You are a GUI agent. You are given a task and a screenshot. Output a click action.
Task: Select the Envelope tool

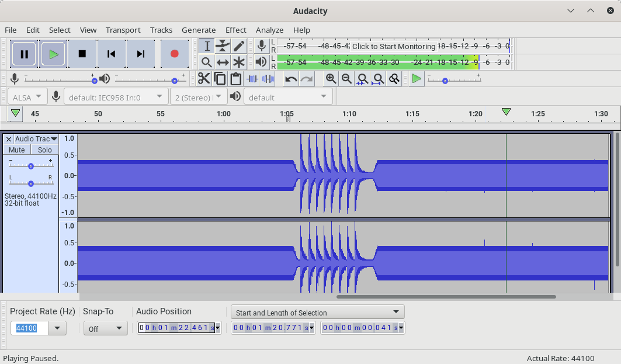pos(223,46)
